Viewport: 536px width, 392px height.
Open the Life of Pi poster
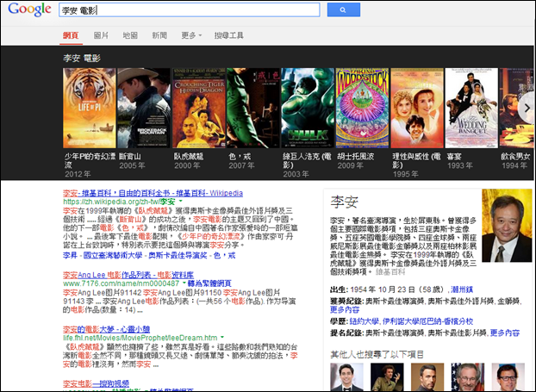coord(90,108)
